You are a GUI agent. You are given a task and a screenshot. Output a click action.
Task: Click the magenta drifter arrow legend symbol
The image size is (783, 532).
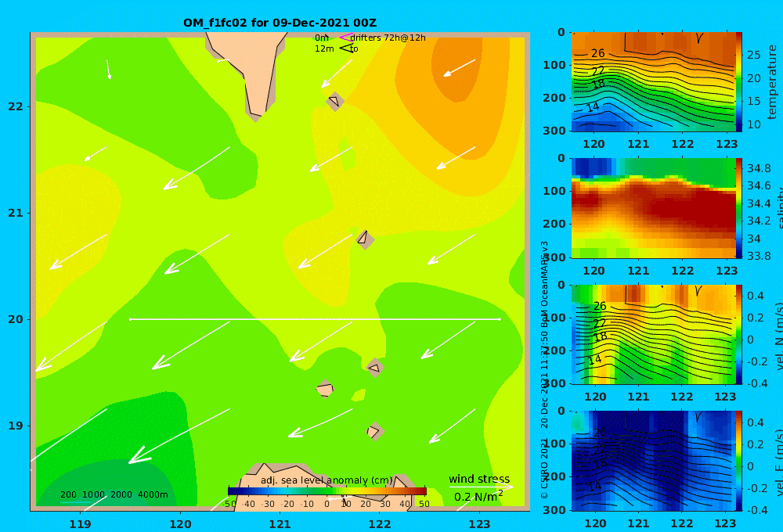click(345, 38)
